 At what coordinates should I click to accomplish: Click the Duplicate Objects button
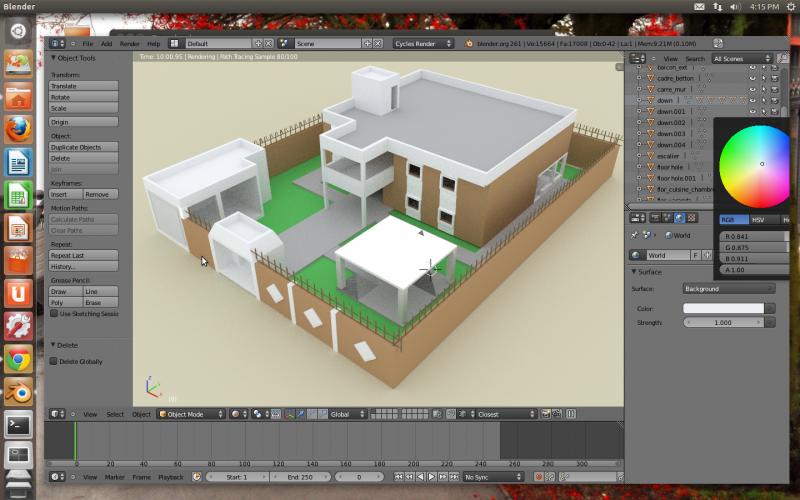[x=83, y=147]
